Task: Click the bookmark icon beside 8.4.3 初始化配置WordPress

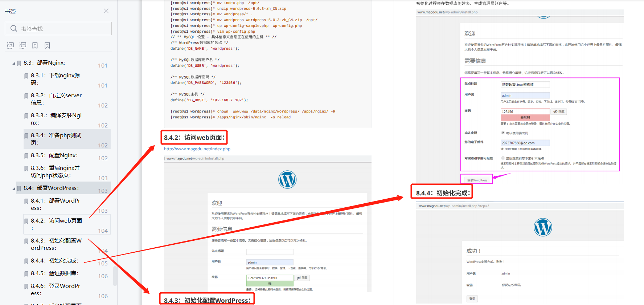Action: (26, 241)
